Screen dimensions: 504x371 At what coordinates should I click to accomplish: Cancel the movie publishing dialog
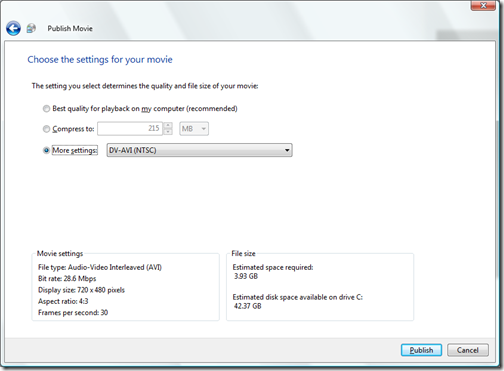468,350
